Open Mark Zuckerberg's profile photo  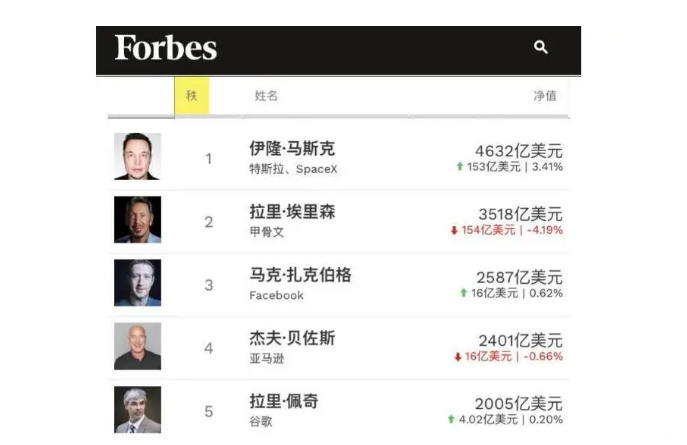pyautogui.click(x=137, y=283)
